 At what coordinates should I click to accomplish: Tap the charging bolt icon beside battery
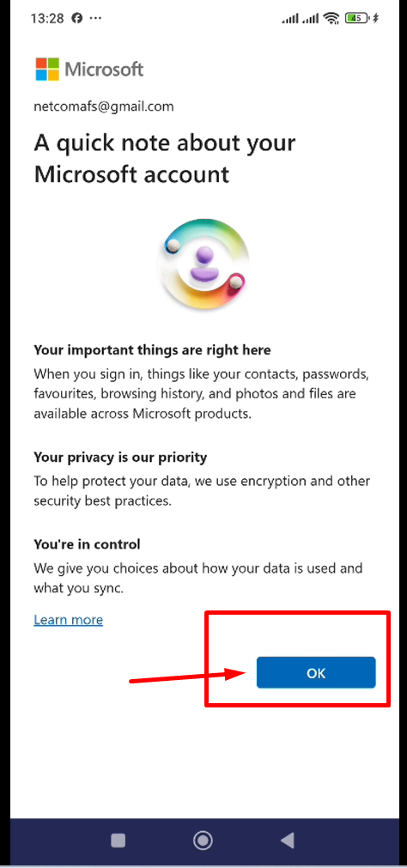point(375,18)
